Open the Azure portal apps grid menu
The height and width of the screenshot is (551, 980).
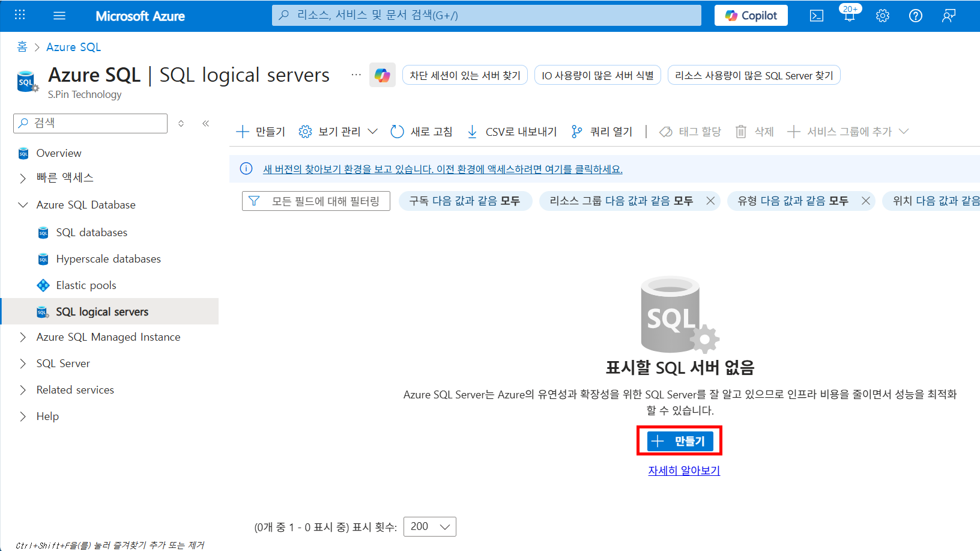click(20, 15)
